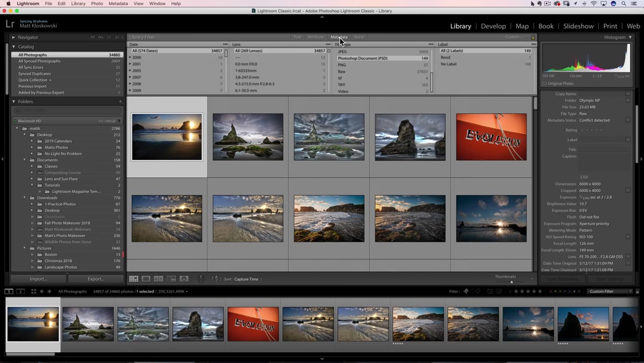644x363 pixels.
Task: Expand year 2005 in Date column
Action: (130, 70)
